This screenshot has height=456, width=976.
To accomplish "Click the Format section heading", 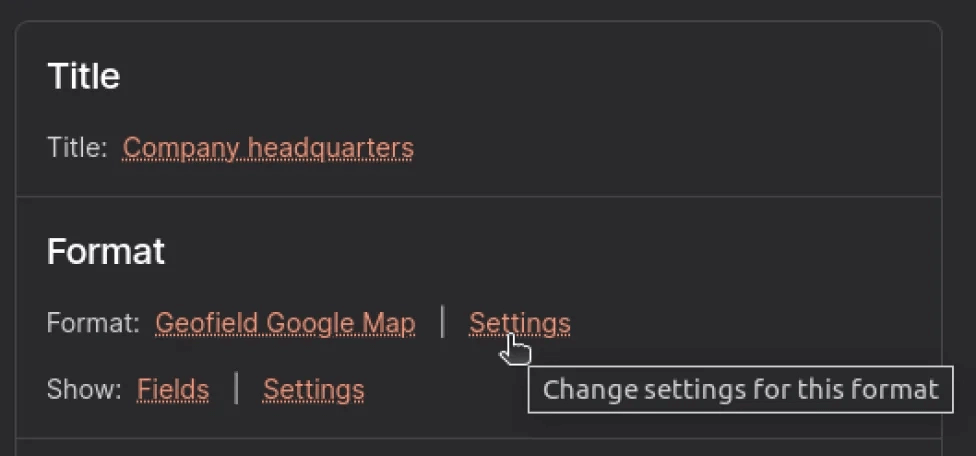I will coord(106,251).
